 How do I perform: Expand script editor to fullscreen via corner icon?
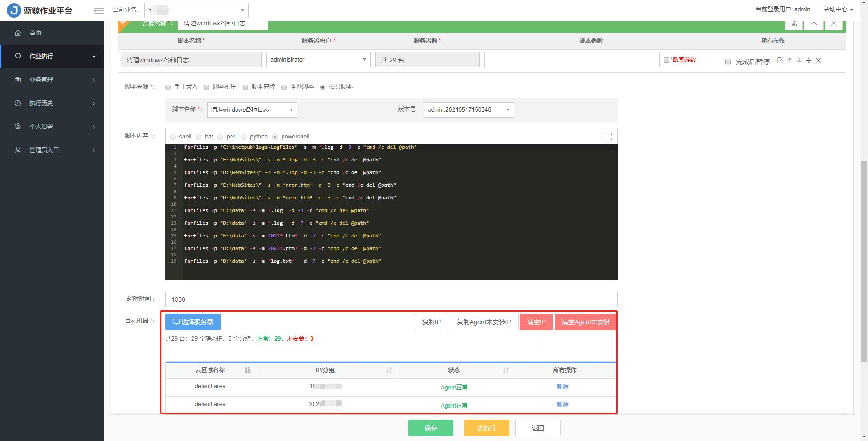coord(608,136)
